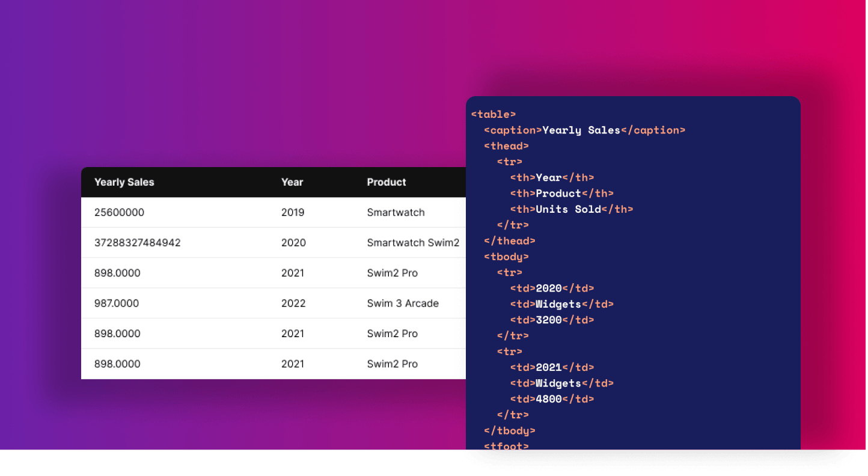Select the 2019 "Smartwatch" product cell
This screenshot has width=868, height=476.
coord(396,212)
